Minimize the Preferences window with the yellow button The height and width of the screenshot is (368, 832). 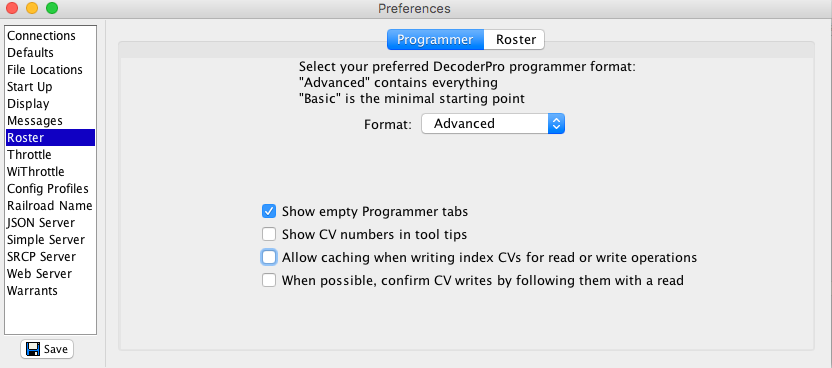pyautogui.click(x=32, y=8)
